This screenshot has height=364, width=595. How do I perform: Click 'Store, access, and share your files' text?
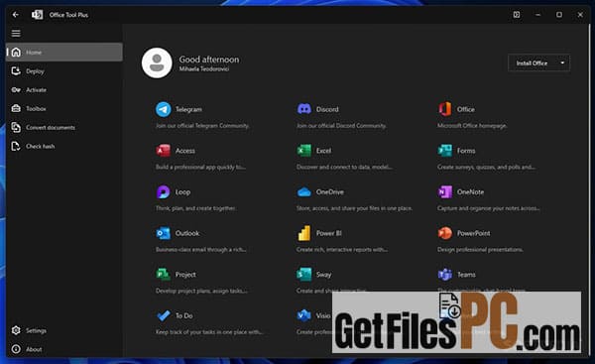tap(354, 208)
